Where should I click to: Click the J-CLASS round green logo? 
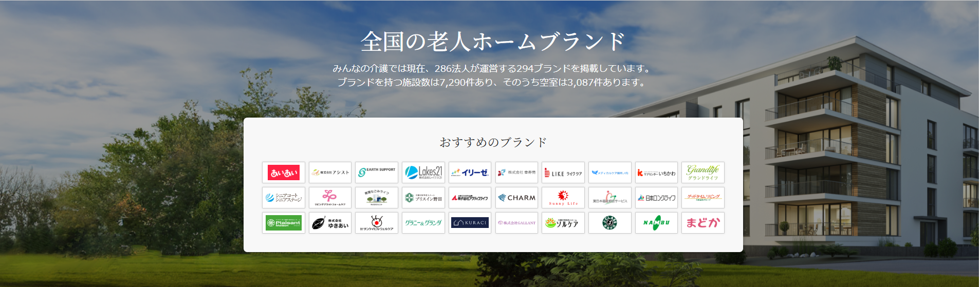610,223
